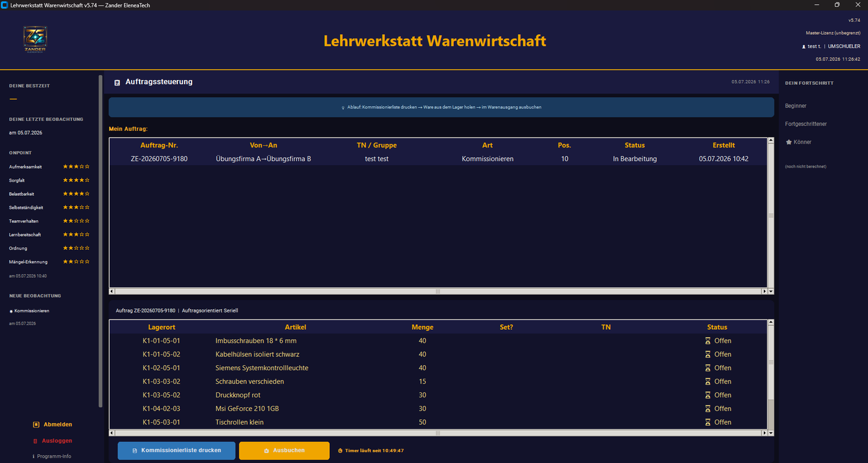
Task: Select order row ZE-20260705-9180
Action: [x=438, y=159]
